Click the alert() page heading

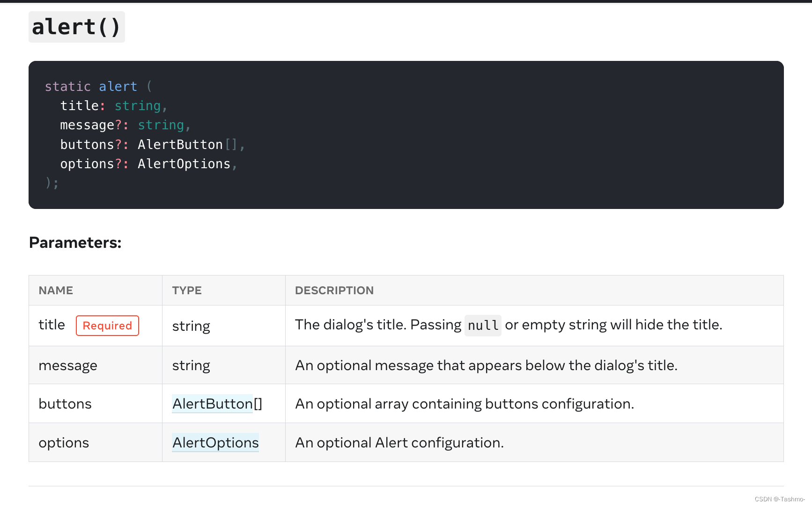(x=76, y=27)
